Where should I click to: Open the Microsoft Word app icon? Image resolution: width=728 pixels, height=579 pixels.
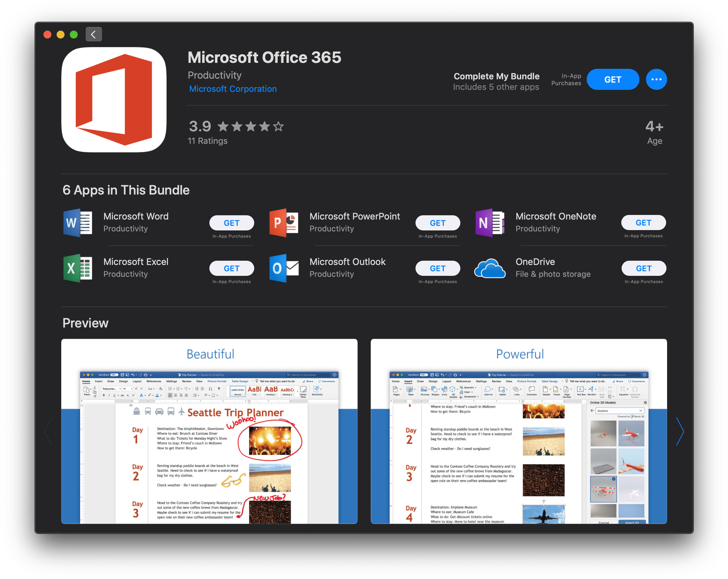point(78,223)
